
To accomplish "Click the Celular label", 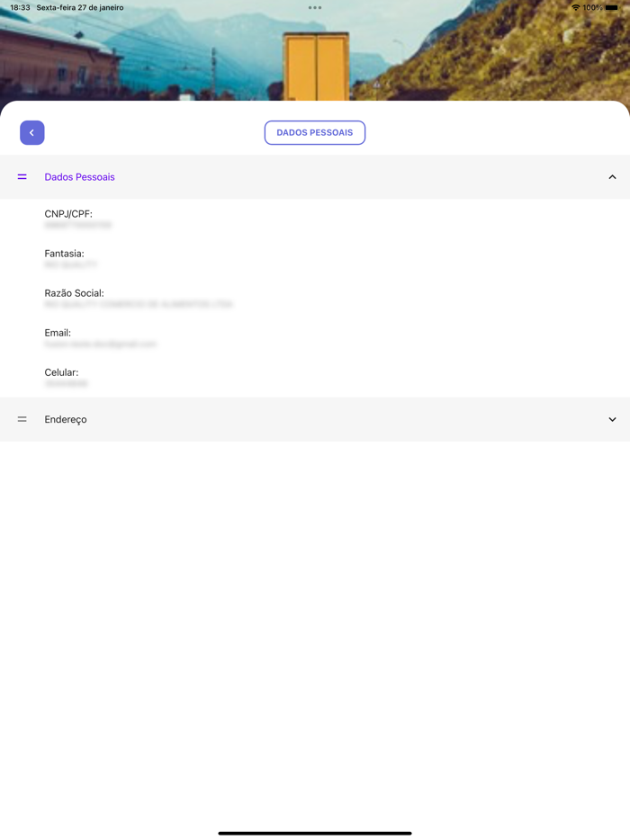I will pos(61,372).
